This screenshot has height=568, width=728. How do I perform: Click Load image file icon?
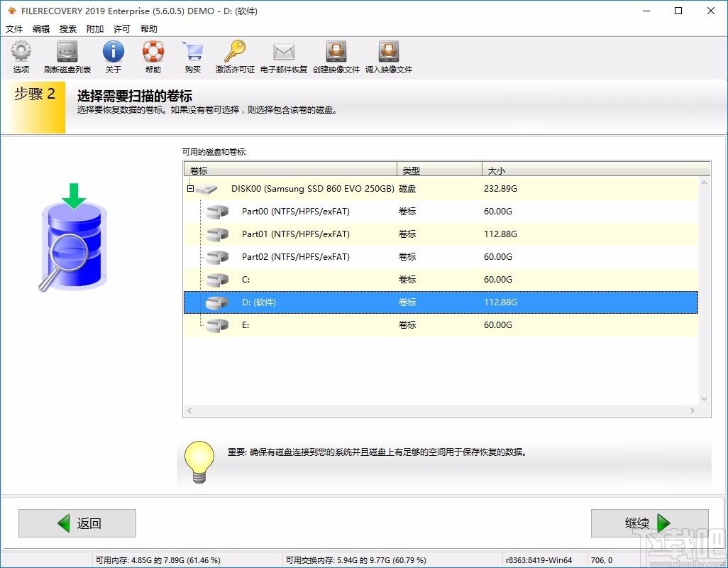389,52
